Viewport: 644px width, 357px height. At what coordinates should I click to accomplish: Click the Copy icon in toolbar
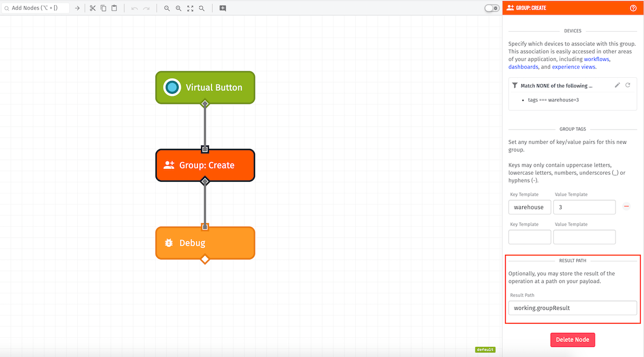point(103,8)
